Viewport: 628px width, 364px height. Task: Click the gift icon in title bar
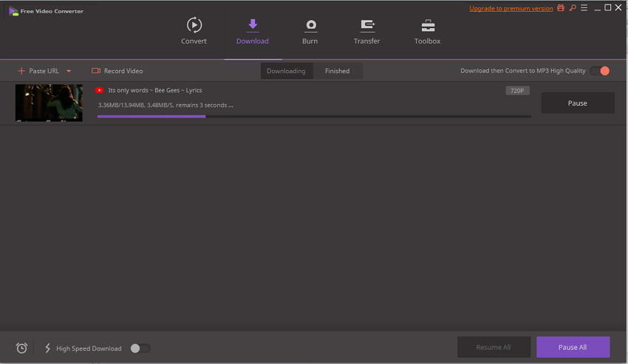(x=561, y=7)
